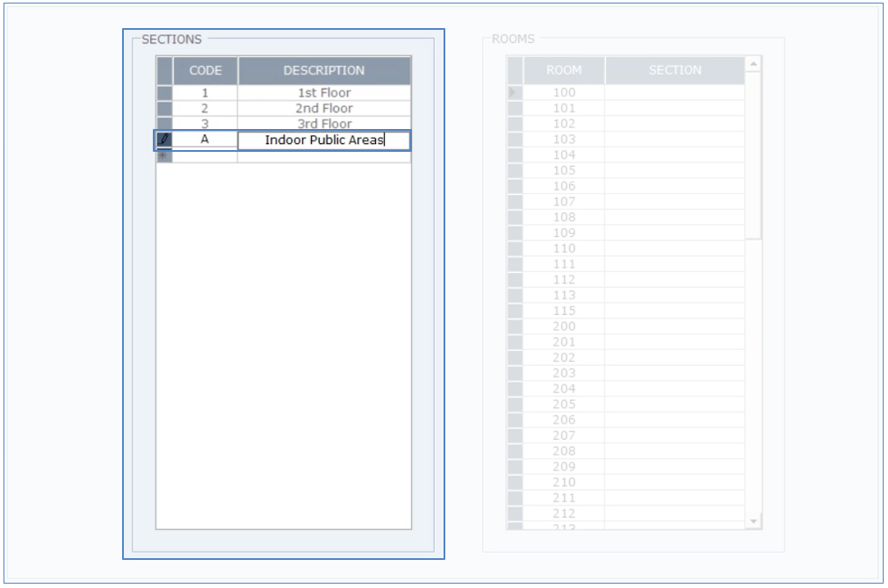Click the DESCRIPTION column header
Image resolution: width=888 pixels, height=588 pixels.
[x=323, y=70]
